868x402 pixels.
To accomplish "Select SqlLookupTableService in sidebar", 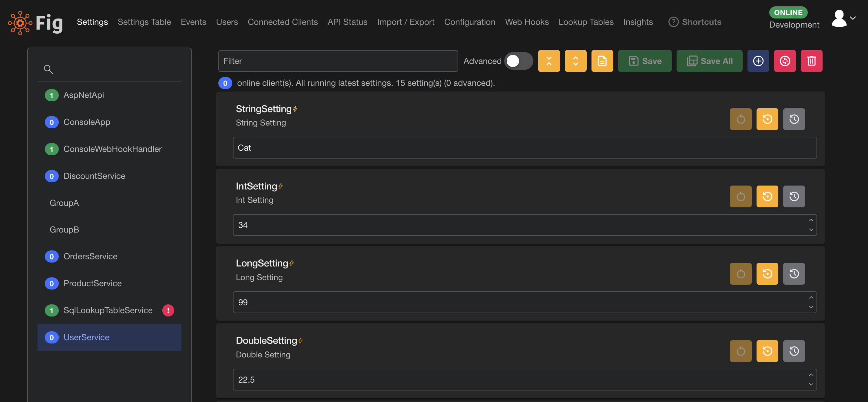I will tap(110, 310).
